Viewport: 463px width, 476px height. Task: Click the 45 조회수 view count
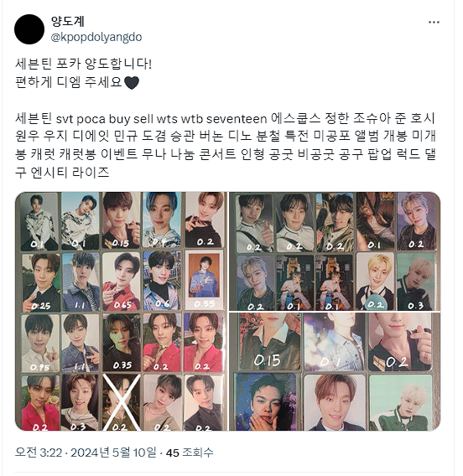pos(190,453)
